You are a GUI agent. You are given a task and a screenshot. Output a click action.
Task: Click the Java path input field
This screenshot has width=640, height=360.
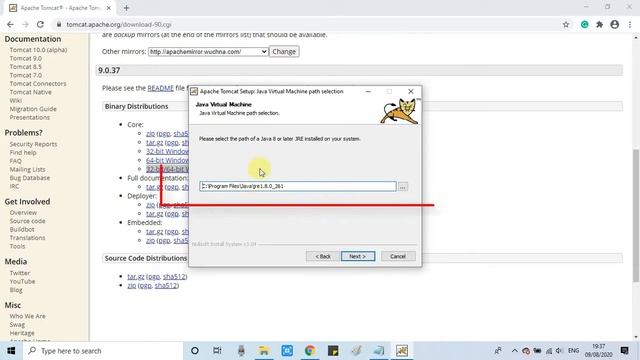tap(298, 186)
